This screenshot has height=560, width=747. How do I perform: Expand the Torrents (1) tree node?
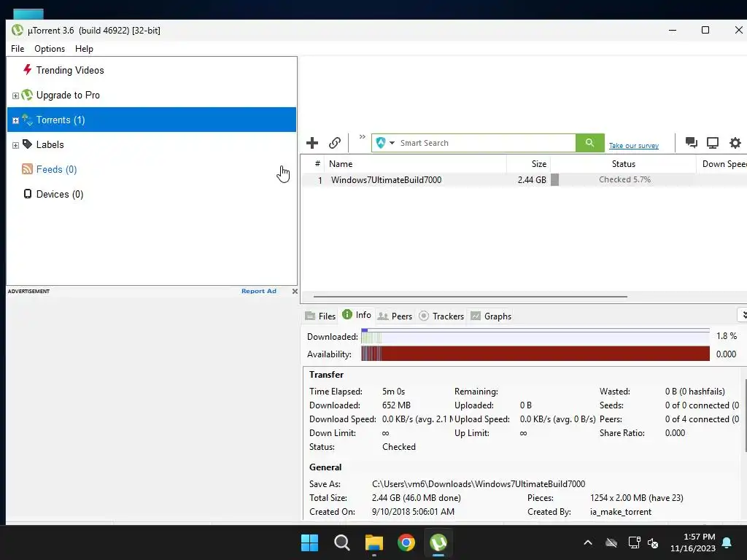tap(16, 120)
